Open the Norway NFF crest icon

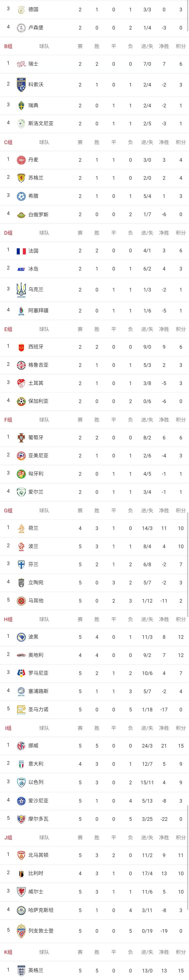point(21,746)
